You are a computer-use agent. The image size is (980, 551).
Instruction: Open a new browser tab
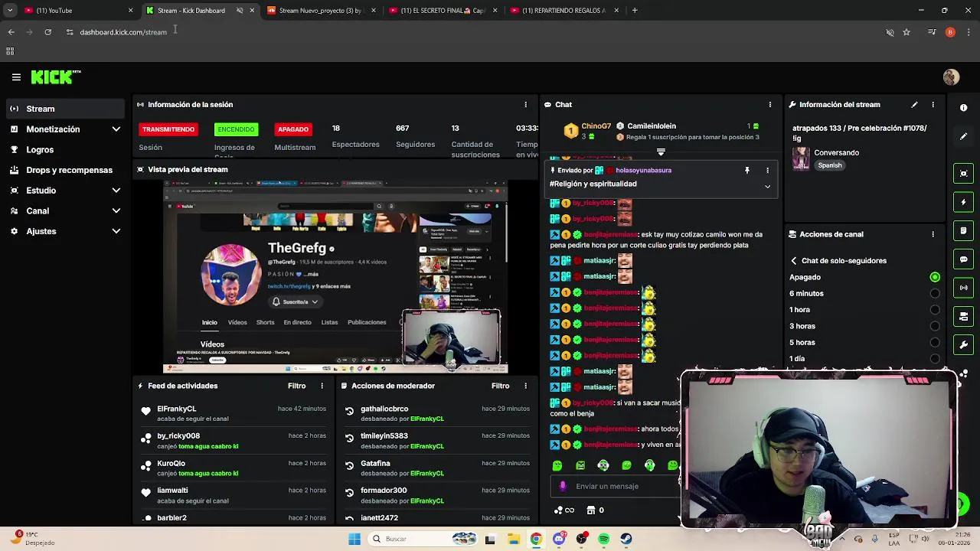click(x=635, y=11)
